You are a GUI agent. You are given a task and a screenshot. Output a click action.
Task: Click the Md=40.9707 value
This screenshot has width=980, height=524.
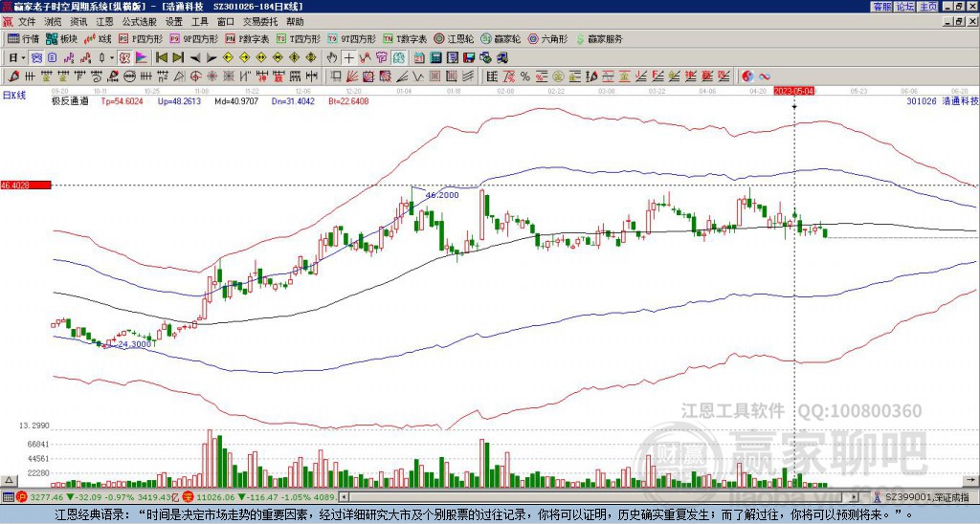tap(236, 101)
